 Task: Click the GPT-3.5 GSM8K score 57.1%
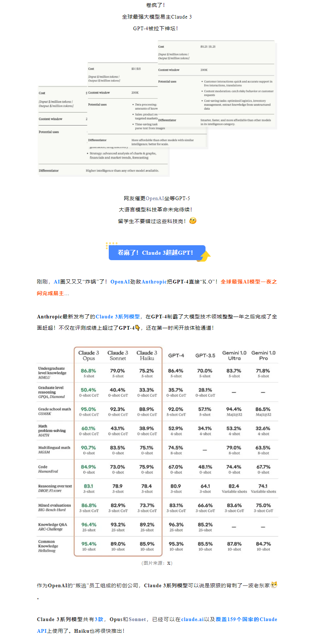205,409
